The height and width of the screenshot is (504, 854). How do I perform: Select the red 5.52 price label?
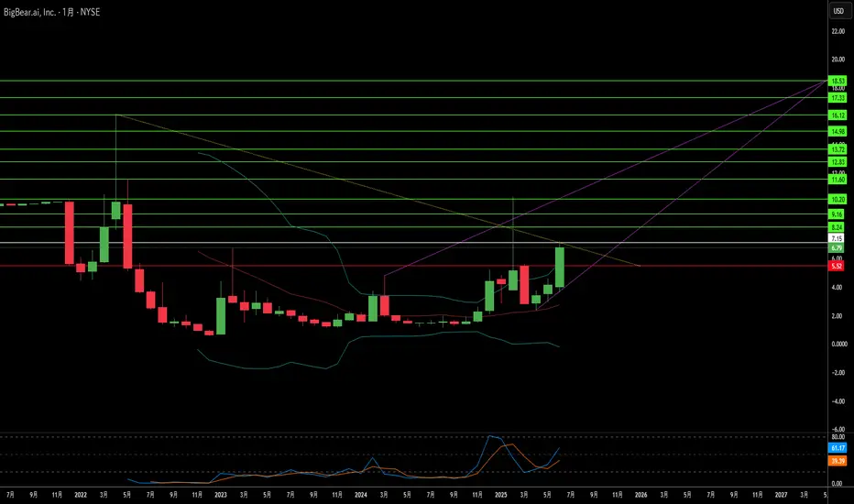[837, 266]
